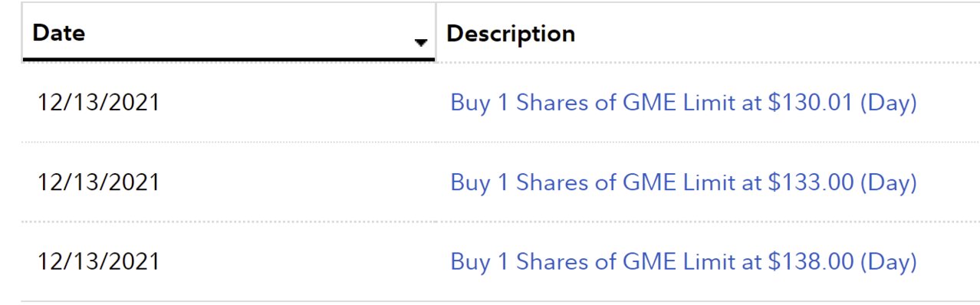The height and width of the screenshot is (305, 980).
Task: Sort the table by Date column
Action: coord(229,32)
